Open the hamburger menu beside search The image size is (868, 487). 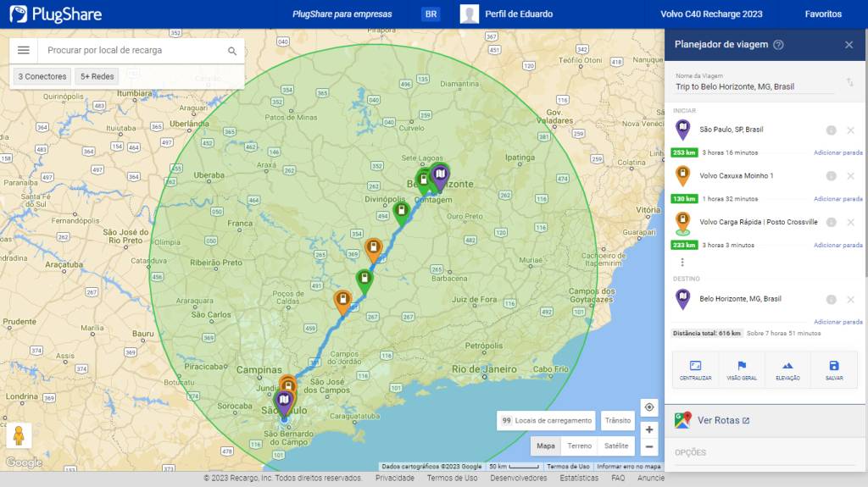pos(23,50)
